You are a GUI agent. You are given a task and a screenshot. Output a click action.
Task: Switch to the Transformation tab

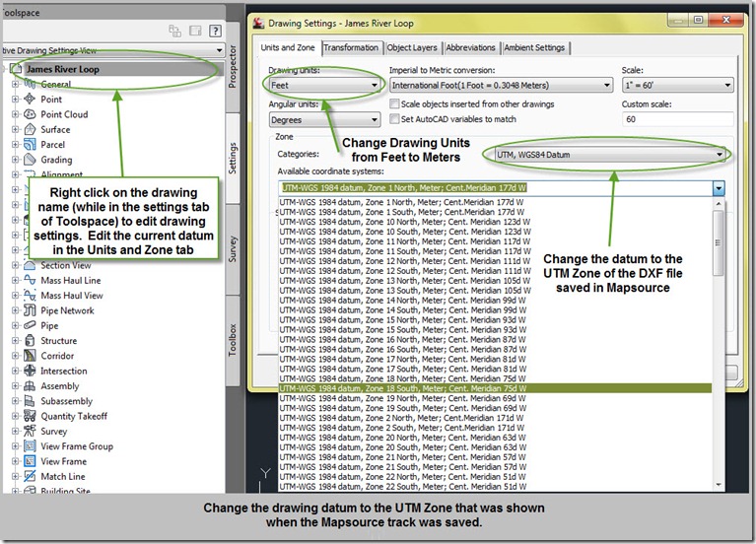(x=351, y=47)
